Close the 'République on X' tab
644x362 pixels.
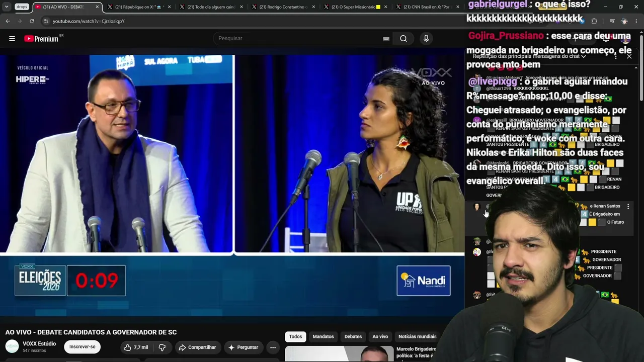pos(169,7)
